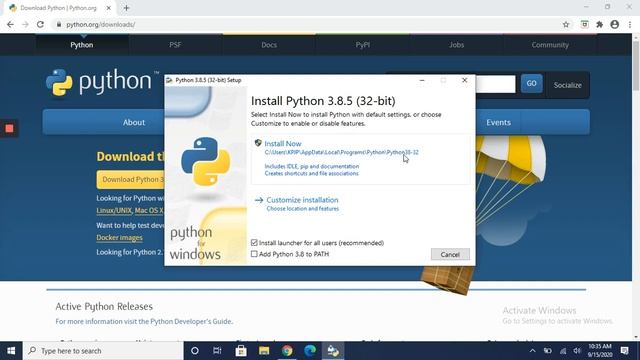The width and height of the screenshot is (640, 360).
Task: Select the Jobs top navigation tab
Action: click(x=456, y=45)
